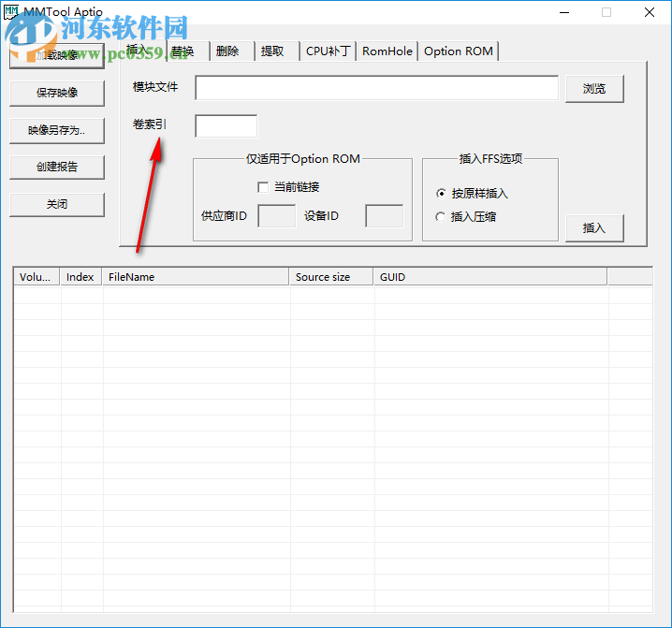The height and width of the screenshot is (628, 672).
Task: Click the 供应商ID input field
Action: (276, 215)
